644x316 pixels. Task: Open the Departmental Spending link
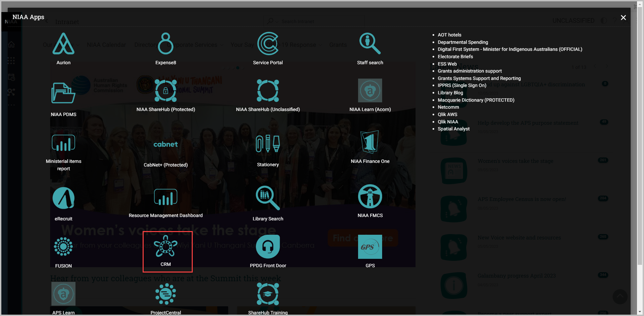point(463,42)
